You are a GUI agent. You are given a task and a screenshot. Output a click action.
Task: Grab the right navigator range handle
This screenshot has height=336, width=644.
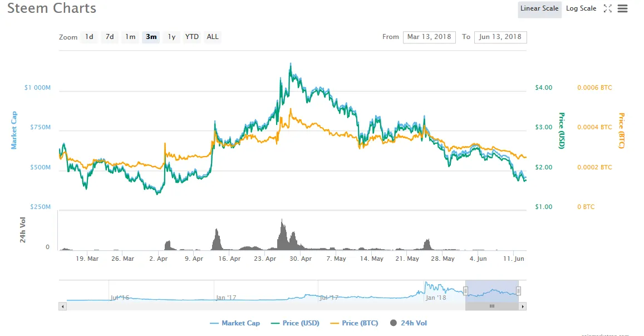(518, 291)
